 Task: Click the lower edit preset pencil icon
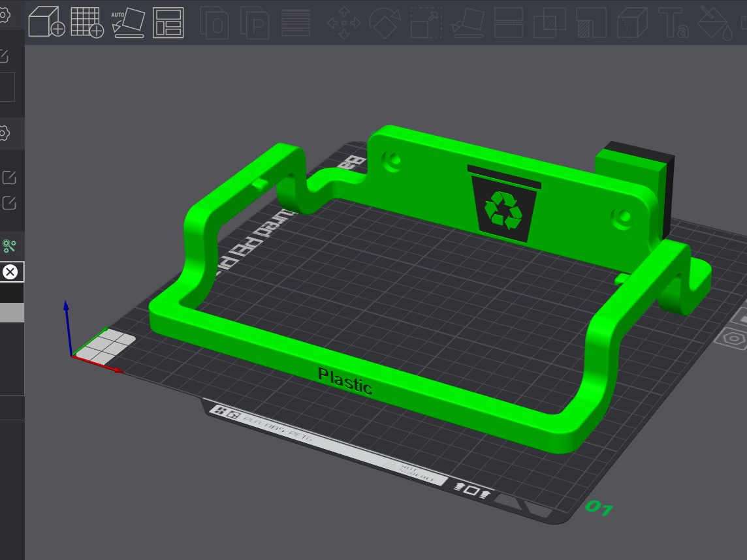tap(9, 203)
